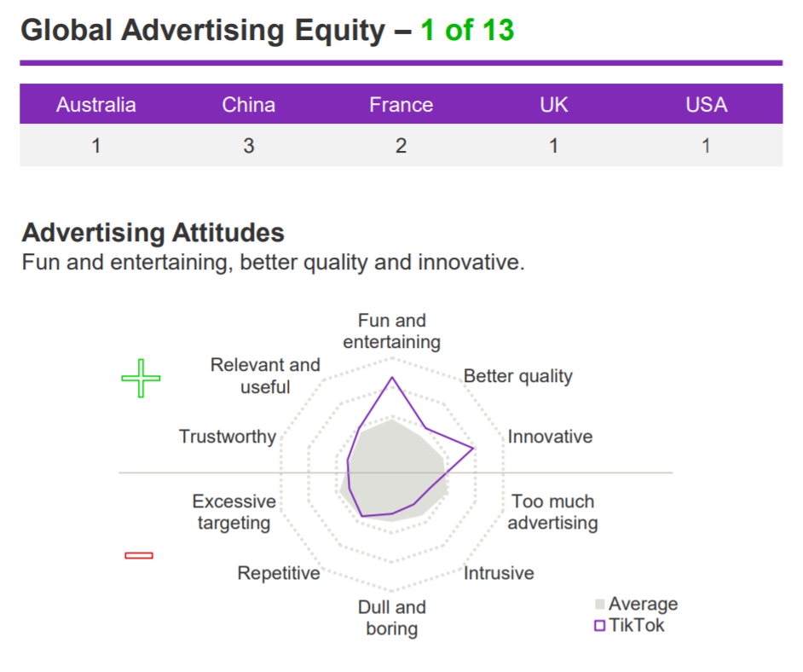This screenshot has height=672, width=803.
Task: Click the red minus icon
Action: point(139,555)
